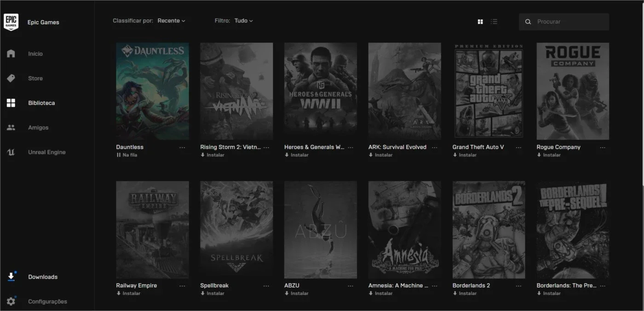Open the ARK Survival Evolved cover

coord(405,91)
